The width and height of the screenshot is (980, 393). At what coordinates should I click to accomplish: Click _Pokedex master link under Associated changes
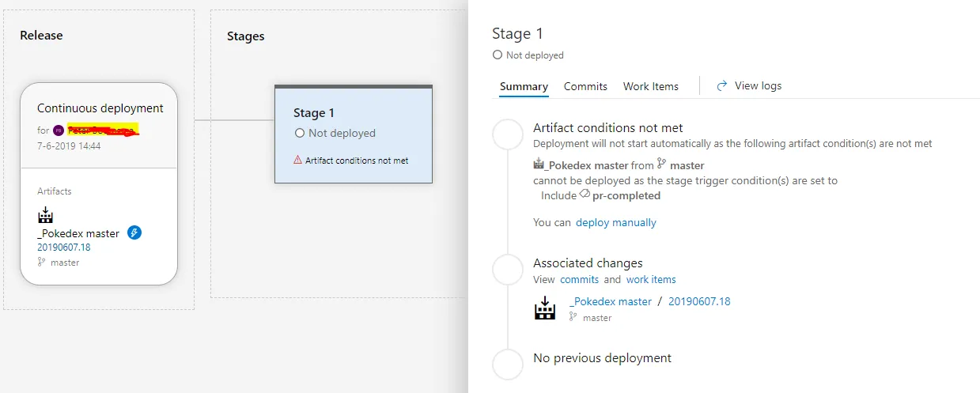[x=610, y=301]
